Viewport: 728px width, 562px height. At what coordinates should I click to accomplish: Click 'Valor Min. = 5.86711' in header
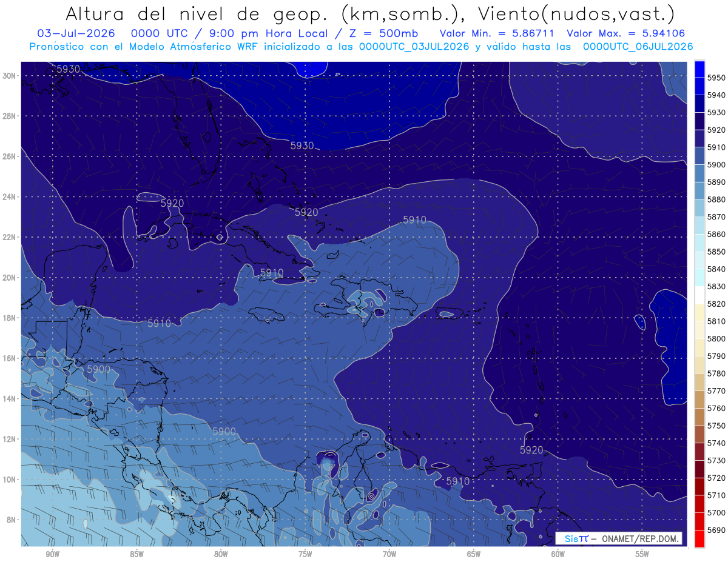[x=496, y=33]
